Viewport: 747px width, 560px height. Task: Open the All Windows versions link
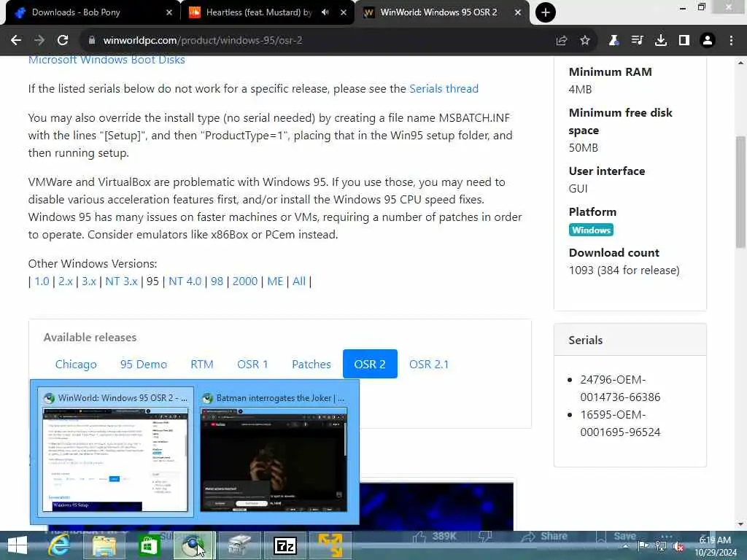coord(298,281)
